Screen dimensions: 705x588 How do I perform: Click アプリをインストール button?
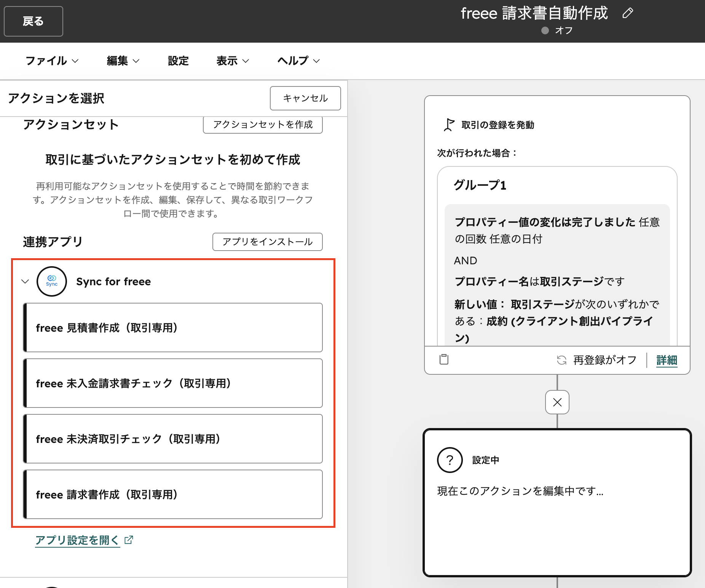coord(267,242)
